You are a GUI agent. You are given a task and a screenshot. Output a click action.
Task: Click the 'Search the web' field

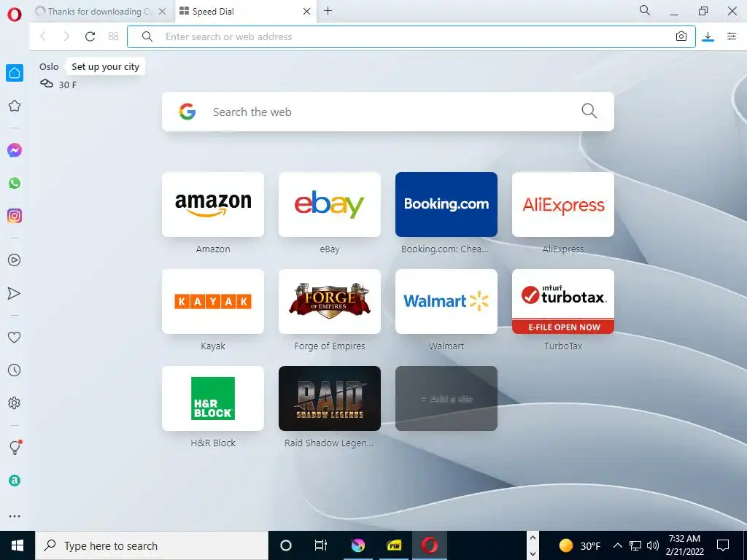point(388,112)
